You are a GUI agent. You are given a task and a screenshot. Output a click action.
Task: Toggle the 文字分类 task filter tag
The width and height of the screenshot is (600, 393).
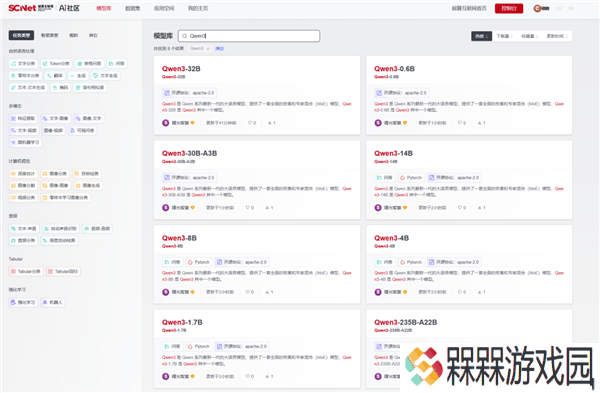point(23,64)
